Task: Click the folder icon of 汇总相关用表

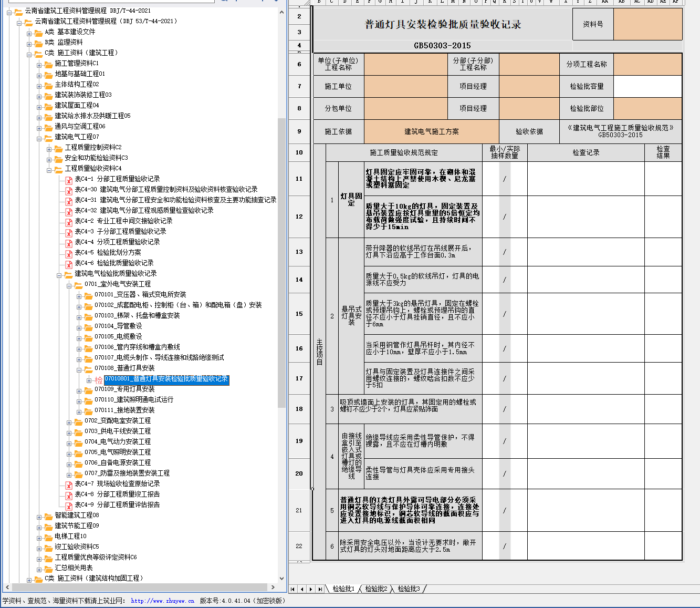Action: click(48, 569)
